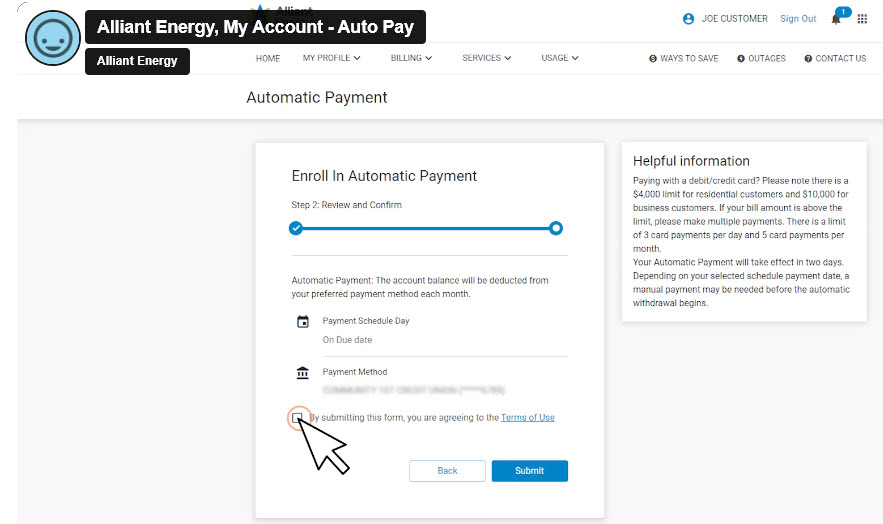Click the Back button
This screenshot has height=524, width=883.
(447, 471)
